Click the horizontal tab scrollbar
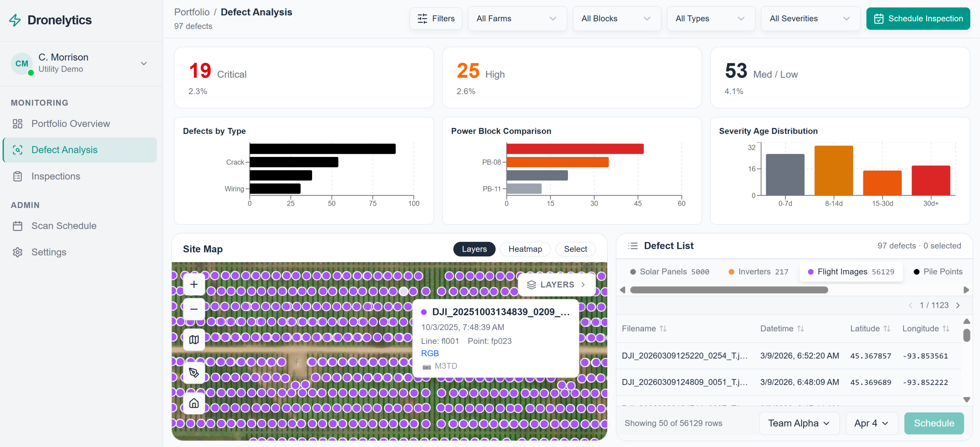 pyautogui.click(x=729, y=290)
